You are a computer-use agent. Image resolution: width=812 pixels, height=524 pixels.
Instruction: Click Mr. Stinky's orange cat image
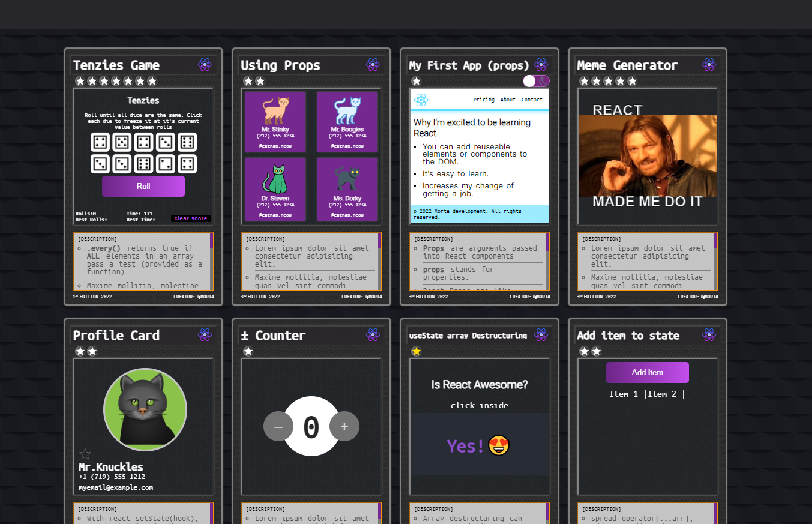coord(275,111)
